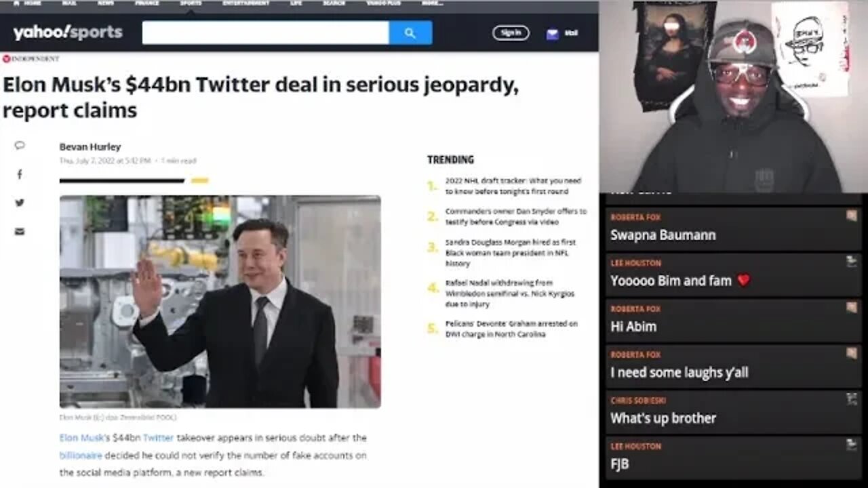The width and height of the screenshot is (868, 488).
Task: Click the Elon Musk waving article photo
Action: (220, 302)
